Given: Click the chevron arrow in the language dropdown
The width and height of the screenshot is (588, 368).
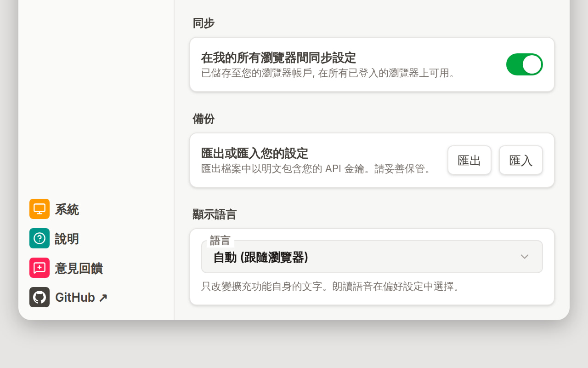Looking at the screenshot, I should [525, 257].
